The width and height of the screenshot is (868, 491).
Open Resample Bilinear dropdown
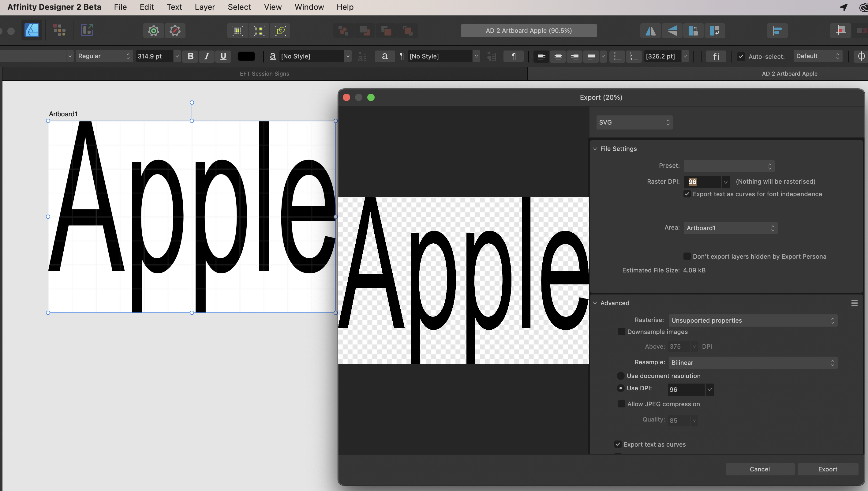753,362
